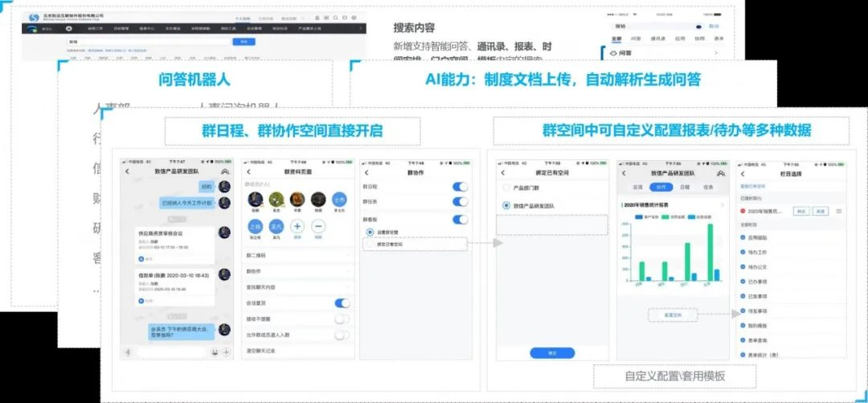Viewport: 868px width, 403px height.
Task: Toggle the 群日程 switch
Action: click(x=461, y=187)
